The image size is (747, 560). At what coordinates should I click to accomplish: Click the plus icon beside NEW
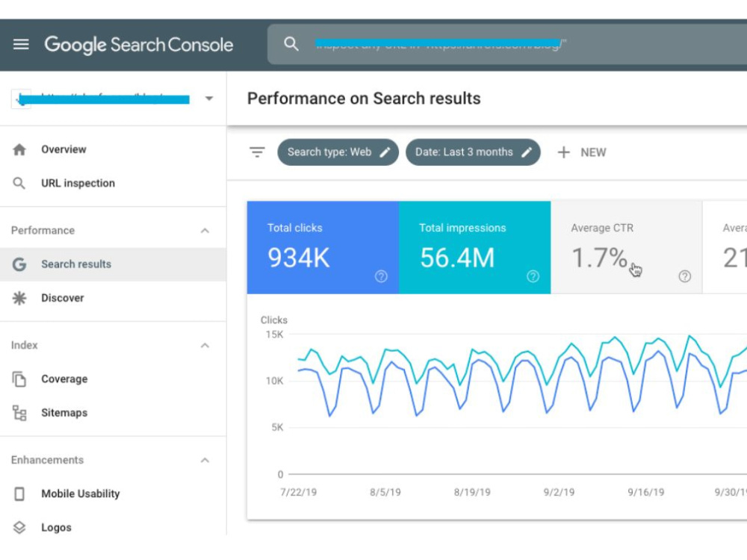click(563, 152)
